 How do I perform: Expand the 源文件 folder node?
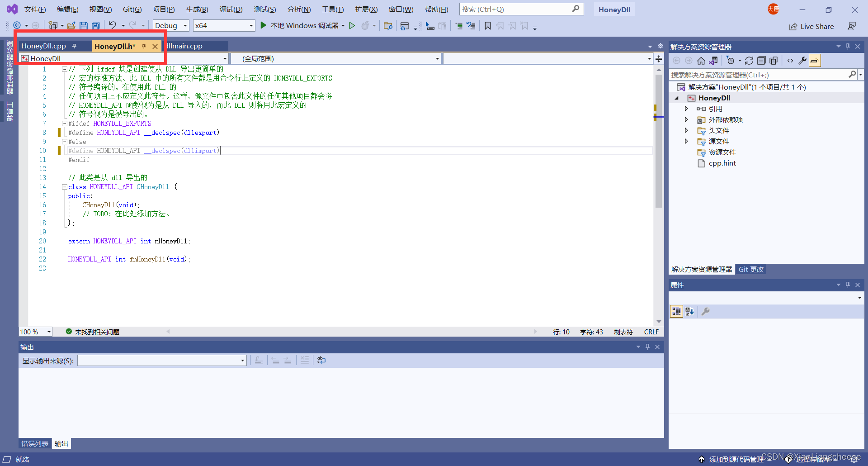point(686,141)
